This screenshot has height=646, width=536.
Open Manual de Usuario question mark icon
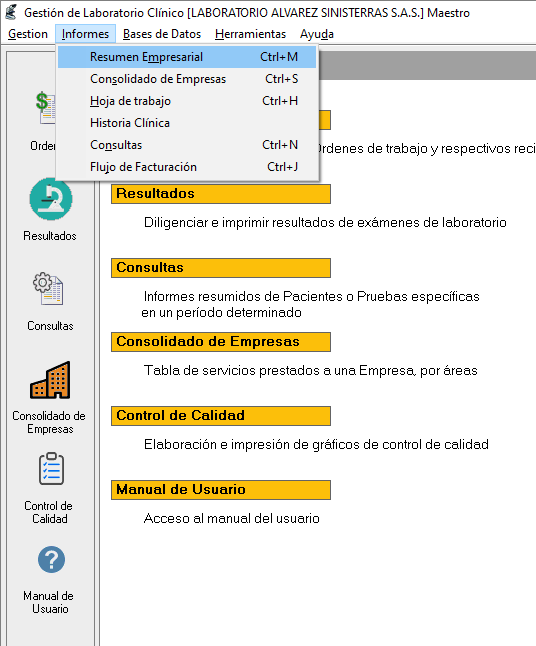[51, 559]
